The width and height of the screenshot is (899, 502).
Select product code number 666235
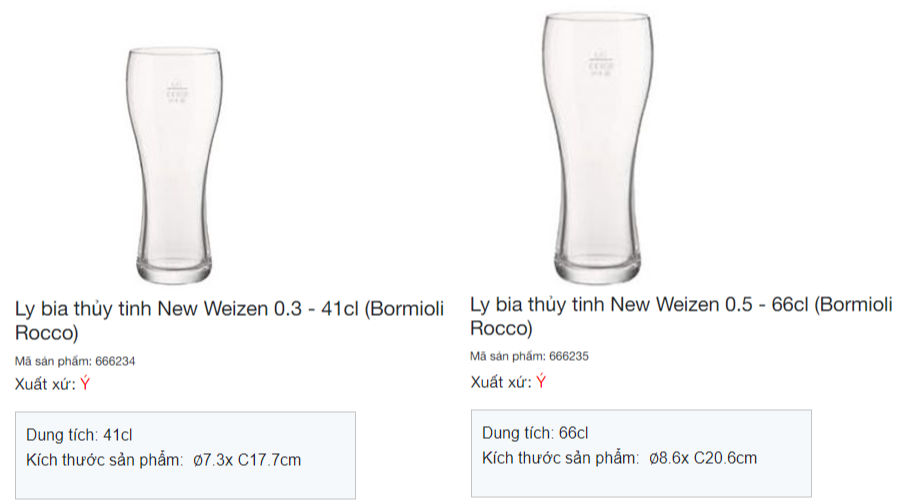coord(569,357)
